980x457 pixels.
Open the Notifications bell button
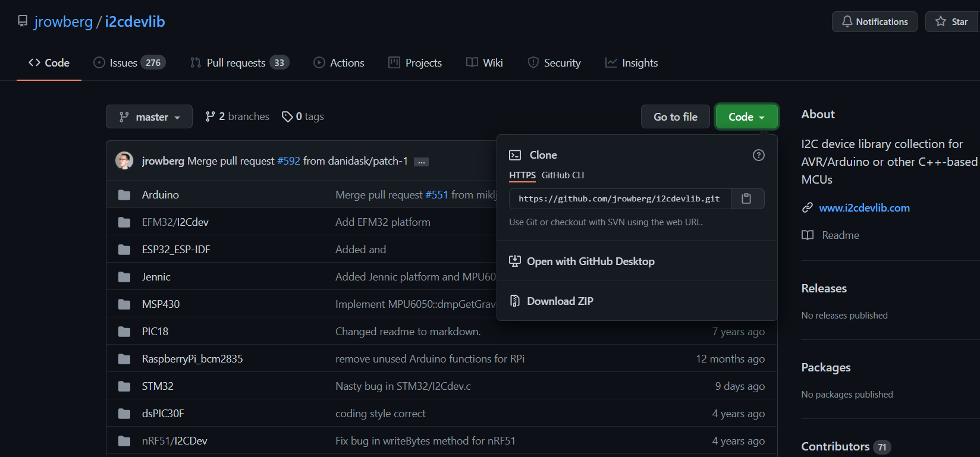point(874,22)
